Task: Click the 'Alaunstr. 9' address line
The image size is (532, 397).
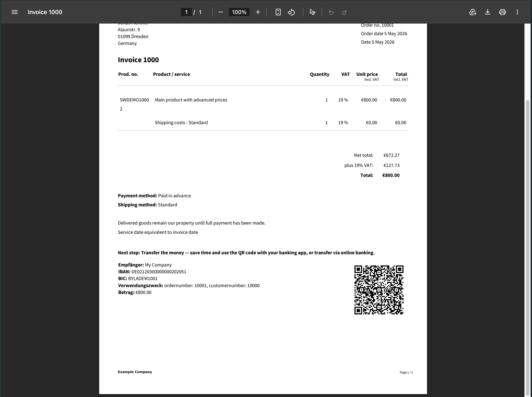Action: [x=129, y=30]
